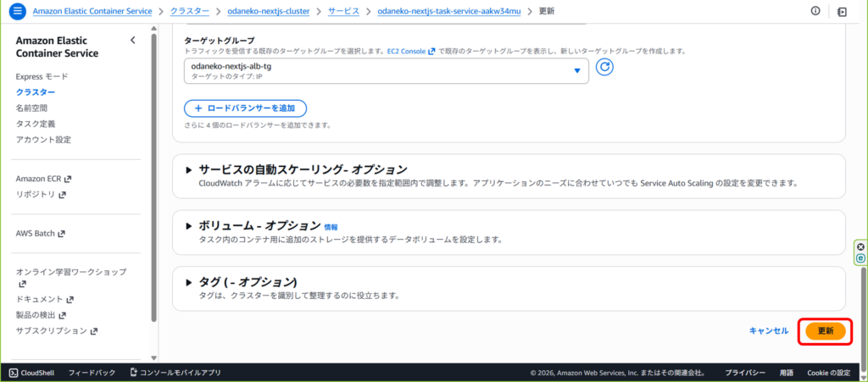
Task: Refresh the target group list
Action: [x=604, y=67]
